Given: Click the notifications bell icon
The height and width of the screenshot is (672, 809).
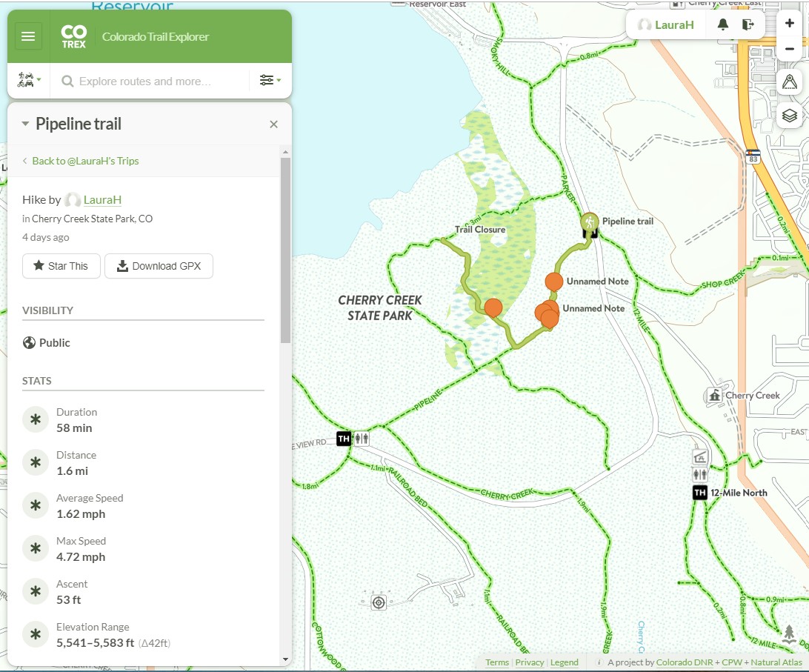Looking at the screenshot, I should (723, 24).
